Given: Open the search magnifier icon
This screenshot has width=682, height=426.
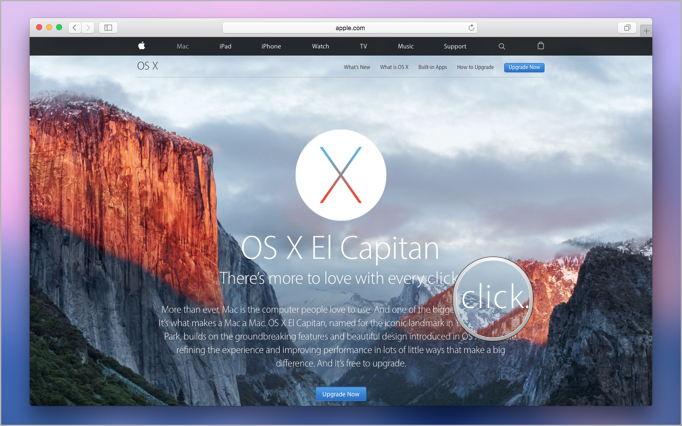Looking at the screenshot, I should coord(501,46).
